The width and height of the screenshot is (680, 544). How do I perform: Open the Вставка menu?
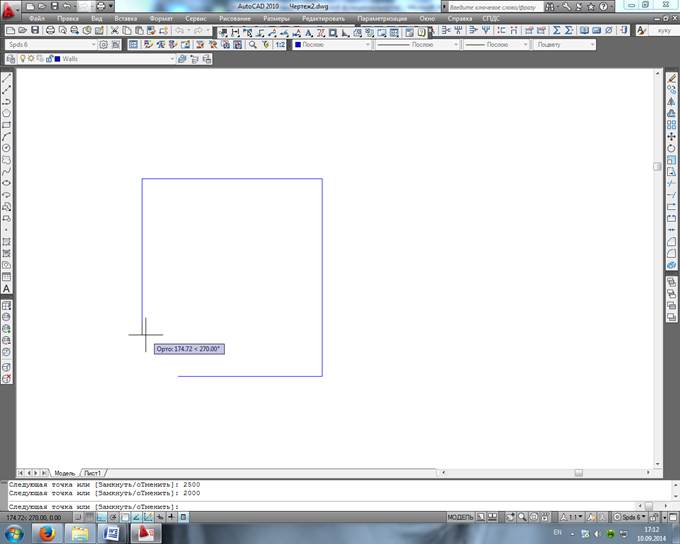pos(126,19)
